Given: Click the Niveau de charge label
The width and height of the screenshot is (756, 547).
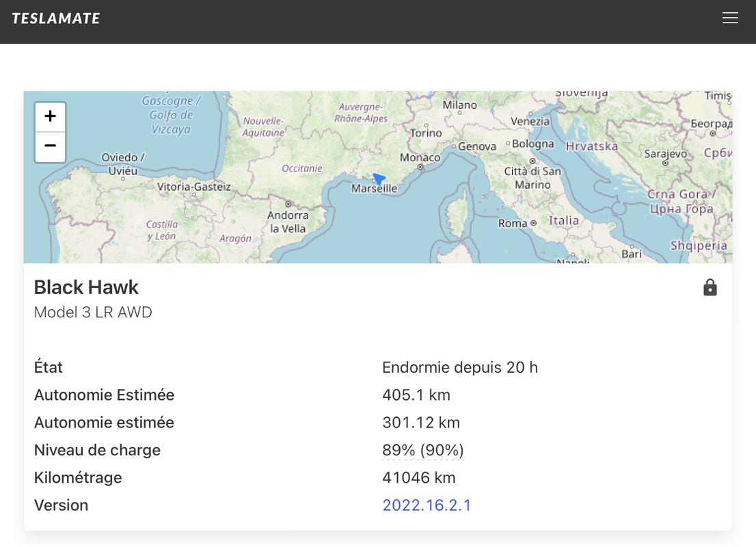Looking at the screenshot, I should (97, 450).
